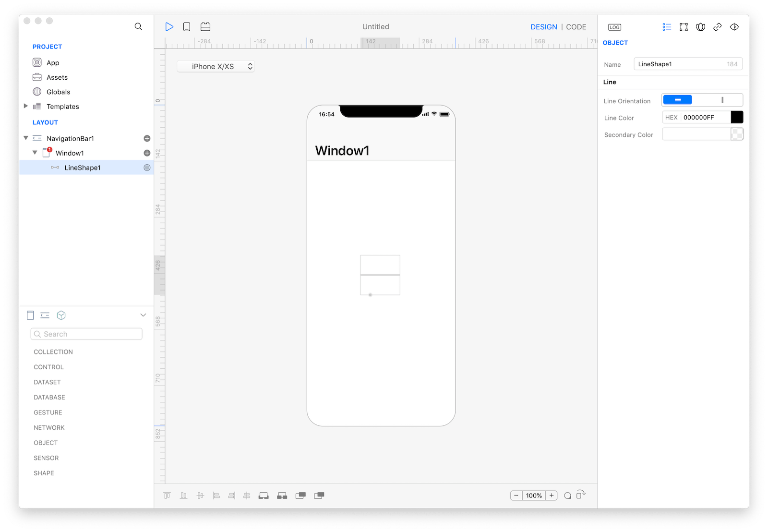The width and height of the screenshot is (768, 532).
Task: Show the object properties list inspector
Action: 667,27
